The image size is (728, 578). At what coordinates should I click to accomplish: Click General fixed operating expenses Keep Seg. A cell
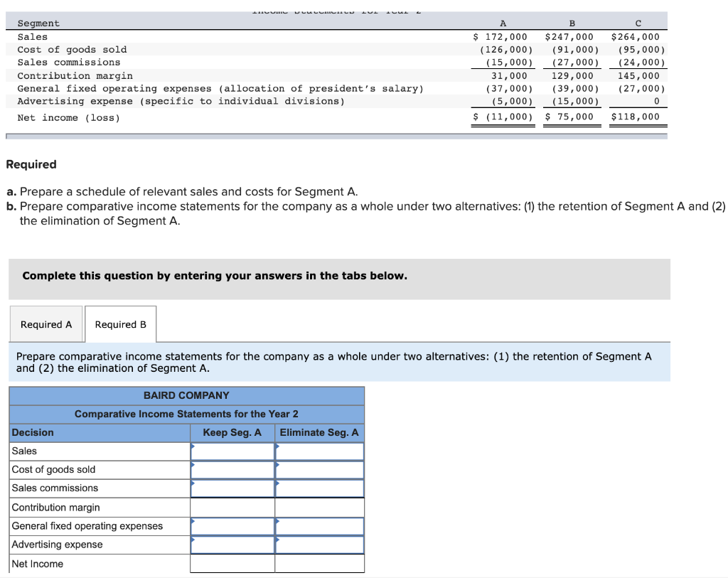coord(232,527)
